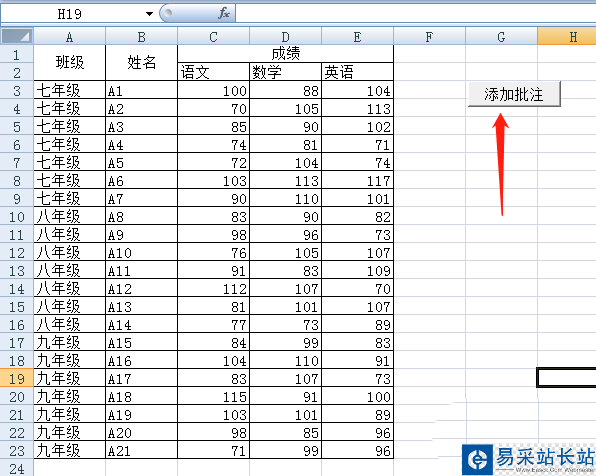596x476 pixels.
Task: Click 八年级 cell in row 10
Action: pyautogui.click(x=70, y=217)
